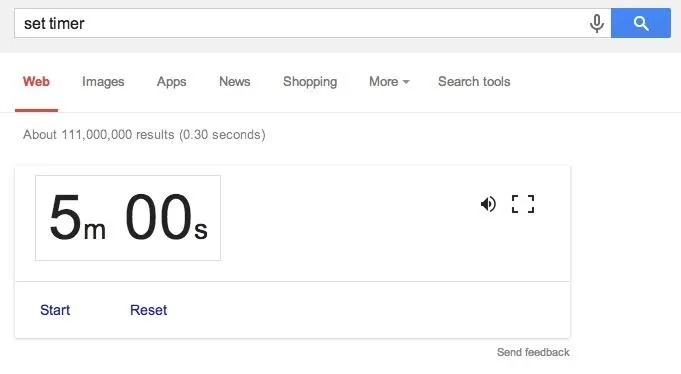Edit the 5m 00s timer display
681x374 pixels.
(x=128, y=218)
